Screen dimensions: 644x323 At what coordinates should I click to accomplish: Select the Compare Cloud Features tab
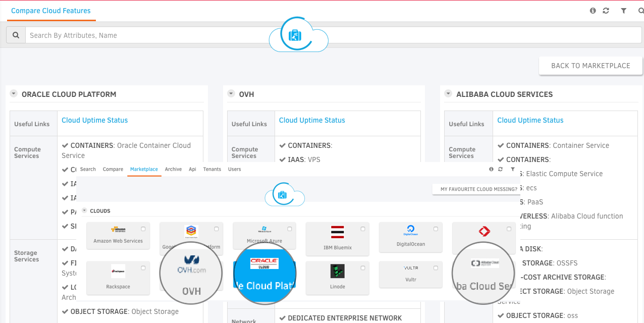(x=51, y=11)
